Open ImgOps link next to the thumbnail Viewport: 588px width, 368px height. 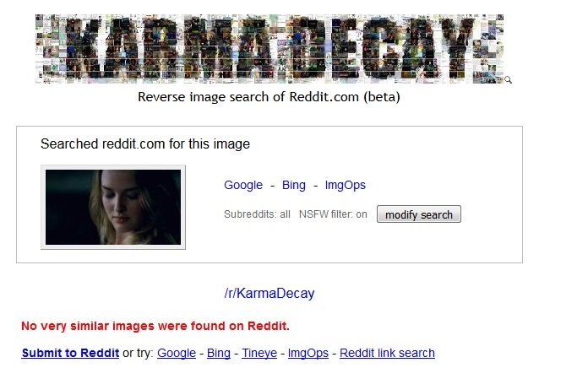345,185
